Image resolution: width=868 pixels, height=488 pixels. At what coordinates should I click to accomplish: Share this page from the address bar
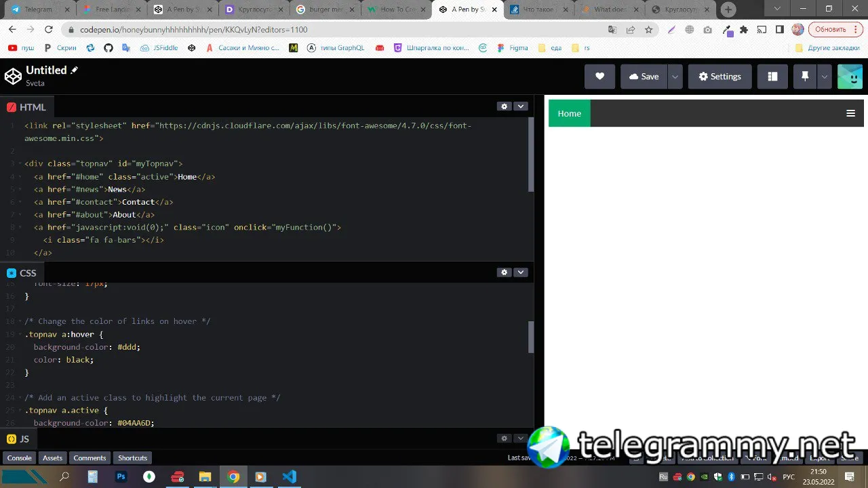coord(631,30)
